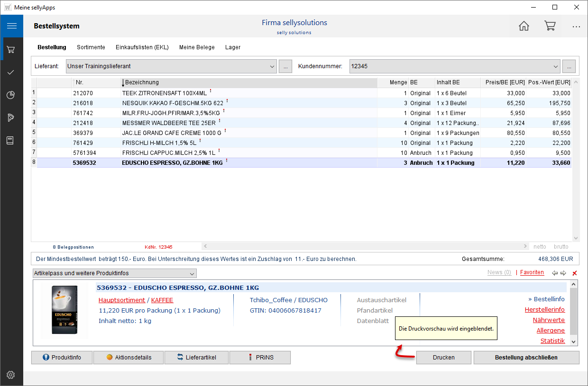Click the book icon in sidebar
588x386 pixels.
[11, 140]
